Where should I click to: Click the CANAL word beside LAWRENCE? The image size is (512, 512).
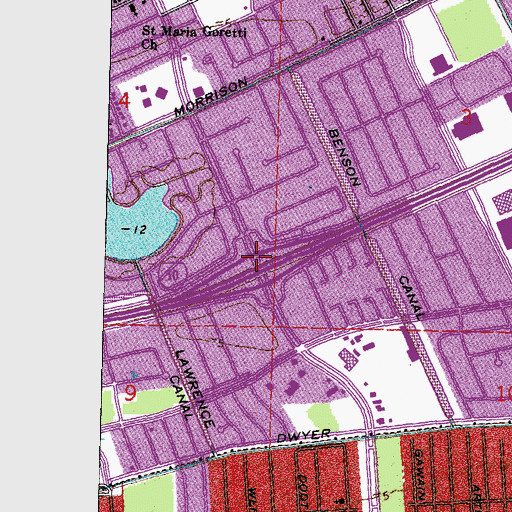[x=181, y=397]
